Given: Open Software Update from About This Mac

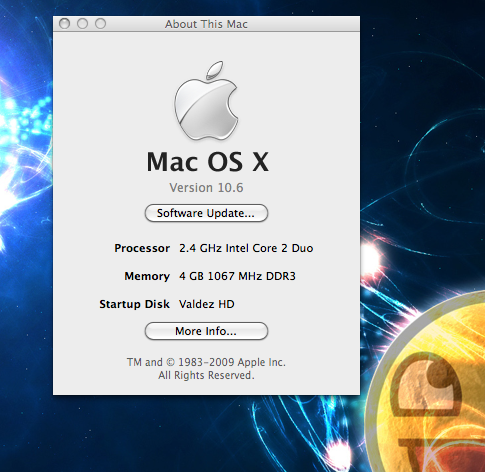Looking at the screenshot, I should point(206,213).
